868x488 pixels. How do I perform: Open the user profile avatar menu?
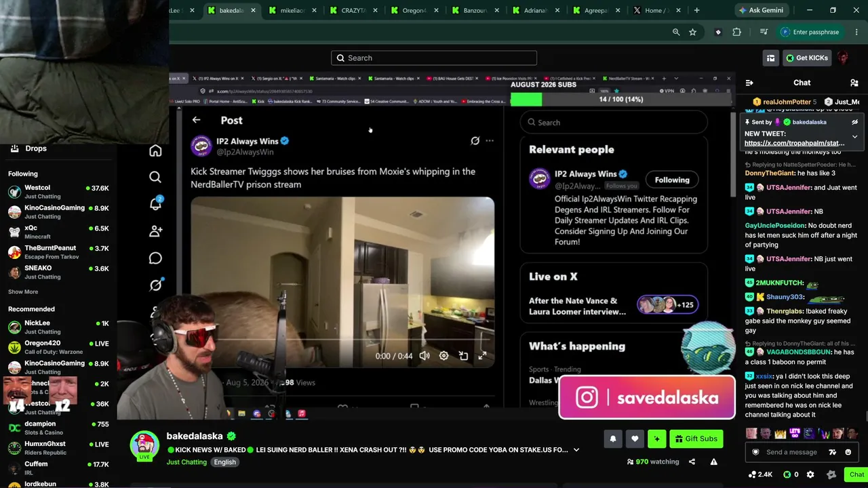coord(843,58)
